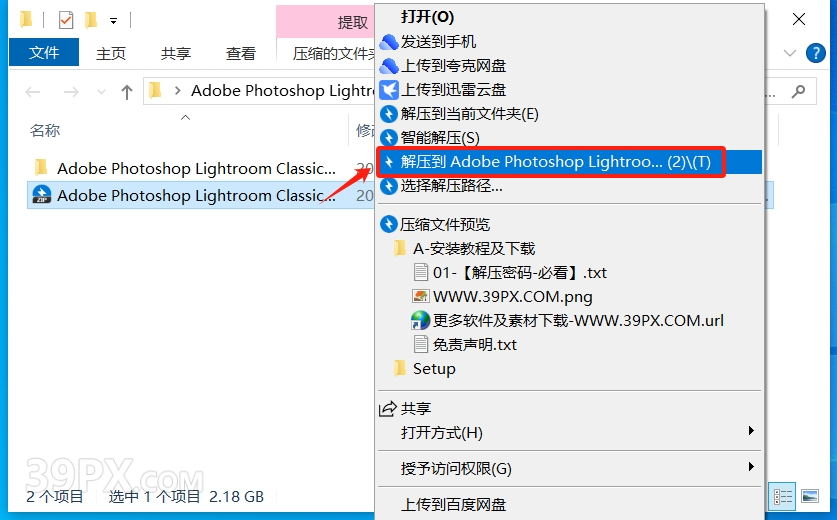Open the 文件 ribbon tab

[44, 52]
